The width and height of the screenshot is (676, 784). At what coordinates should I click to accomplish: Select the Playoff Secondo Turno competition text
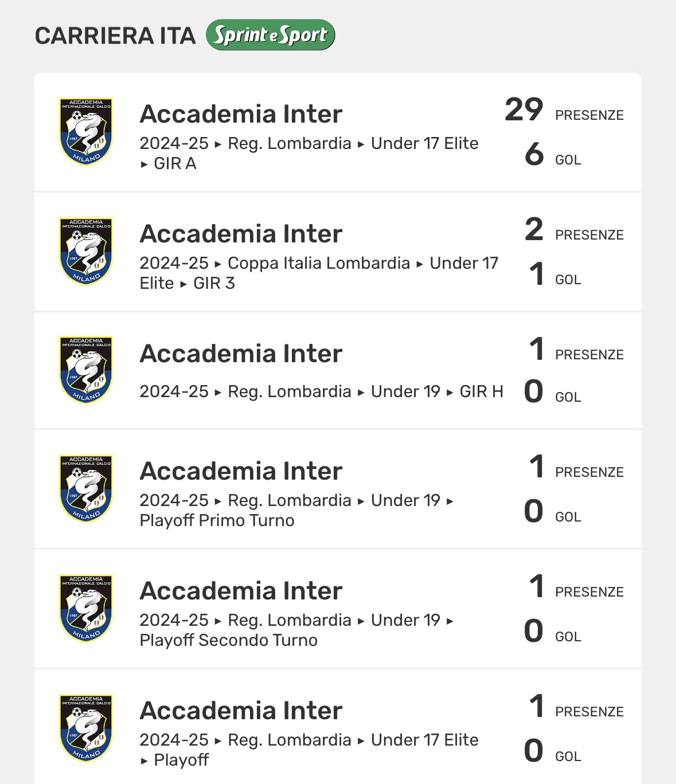[x=296, y=630]
